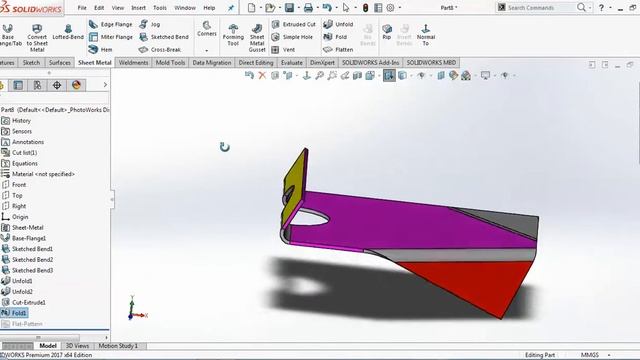Open the PropertyManager tab icon
The width and height of the screenshot is (640, 360).
[18, 85]
